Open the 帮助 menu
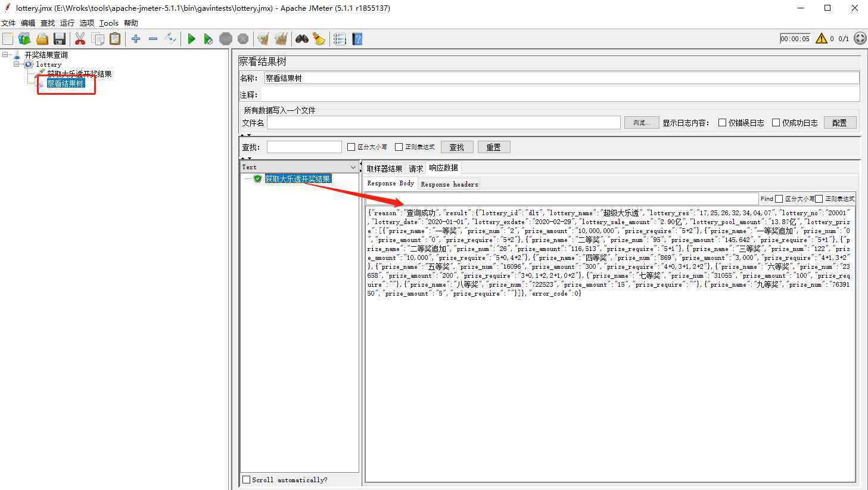 (x=131, y=23)
